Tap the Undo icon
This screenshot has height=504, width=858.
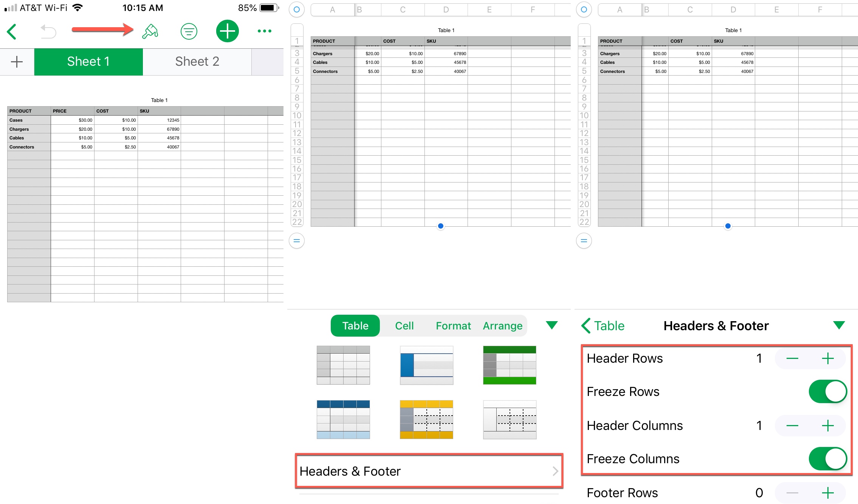47,31
